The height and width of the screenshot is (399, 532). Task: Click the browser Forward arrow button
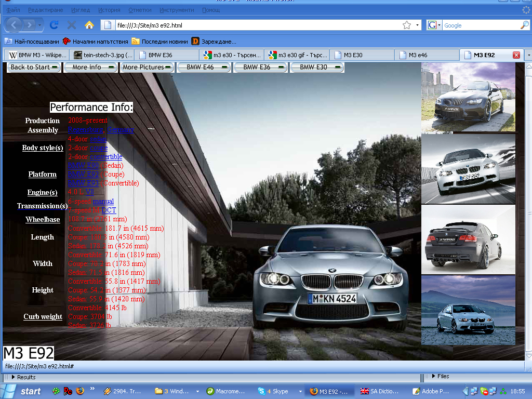click(x=29, y=25)
